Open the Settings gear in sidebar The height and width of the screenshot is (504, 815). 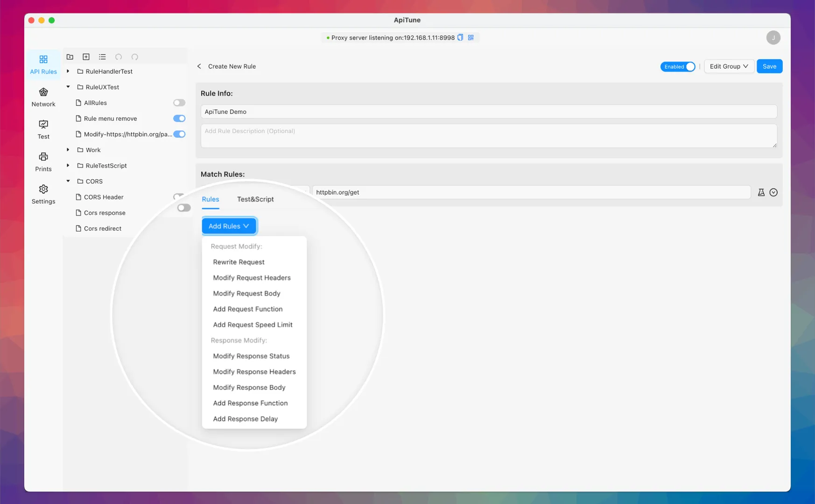[43, 194]
